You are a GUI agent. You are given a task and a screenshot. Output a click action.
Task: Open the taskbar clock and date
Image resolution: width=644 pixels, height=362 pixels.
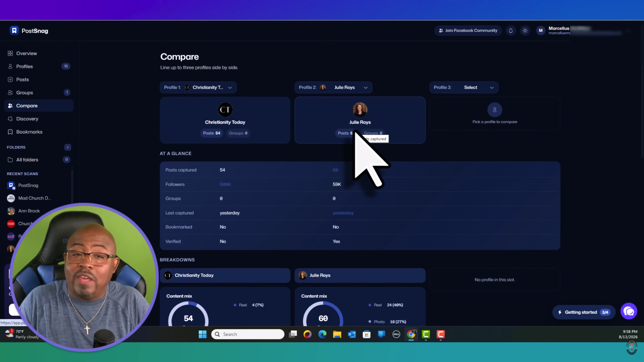tap(628, 334)
